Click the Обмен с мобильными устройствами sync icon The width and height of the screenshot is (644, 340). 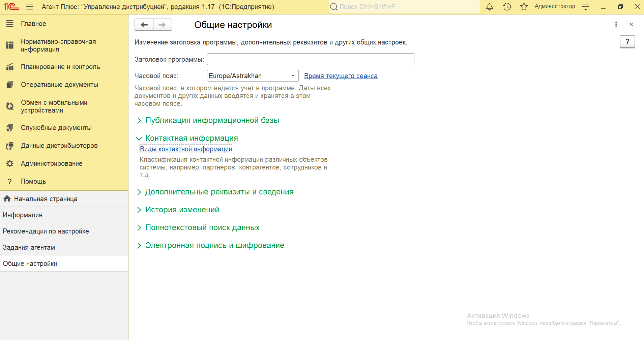tap(10, 106)
